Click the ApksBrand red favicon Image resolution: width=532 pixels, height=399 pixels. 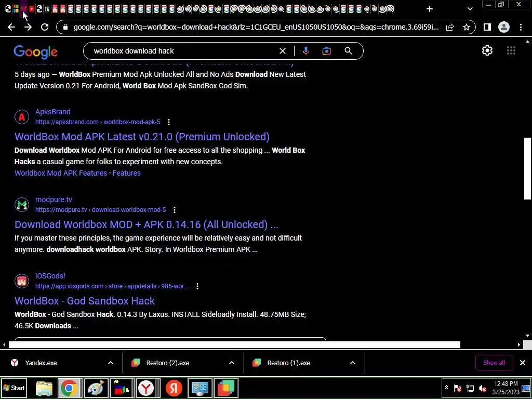coord(22,117)
